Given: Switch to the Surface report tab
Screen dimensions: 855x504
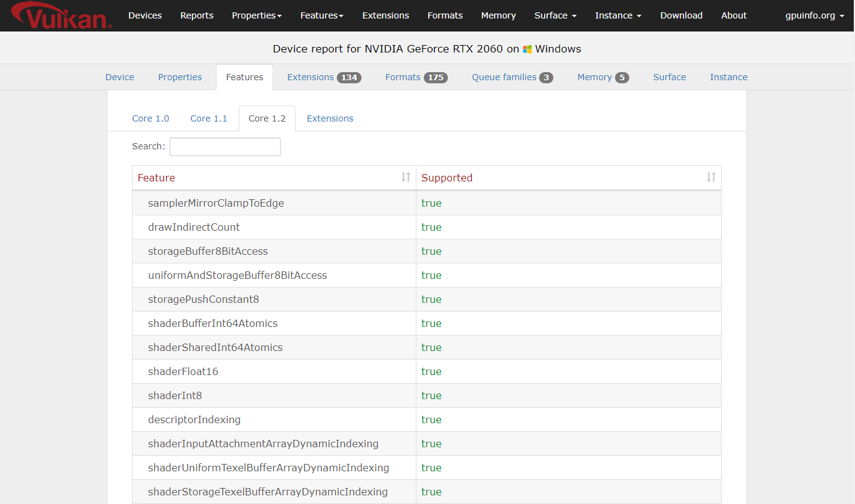Looking at the screenshot, I should click(669, 77).
